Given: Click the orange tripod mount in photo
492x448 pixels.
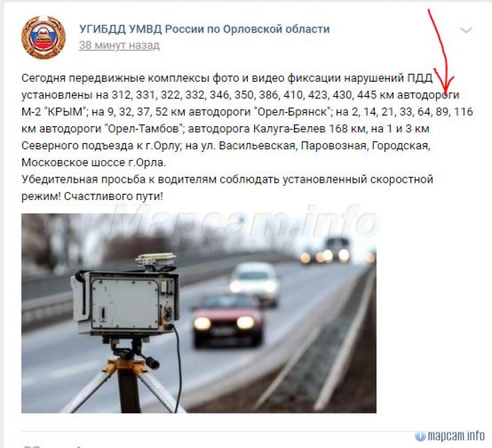Looking at the screenshot, I should click(125, 366).
